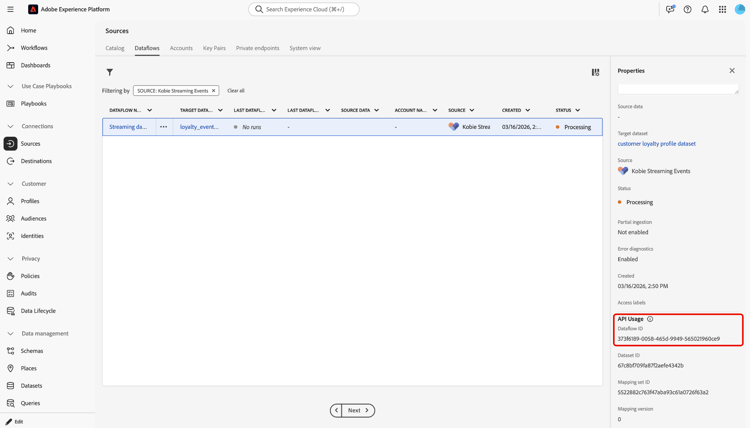750x428 pixels.
Task: Click Clear all filters
Action: [236, 90]
